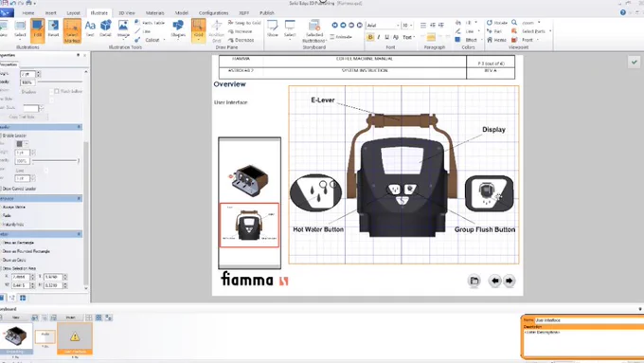644x363 pixels.
Task: Apply underline formatting
Action: coord(386,37)
